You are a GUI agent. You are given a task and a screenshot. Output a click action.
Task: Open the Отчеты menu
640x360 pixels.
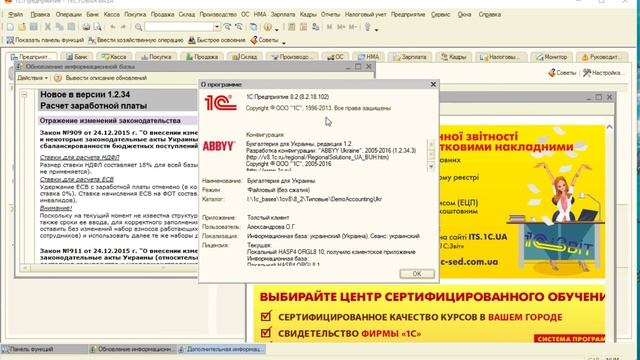coord(330,14)
